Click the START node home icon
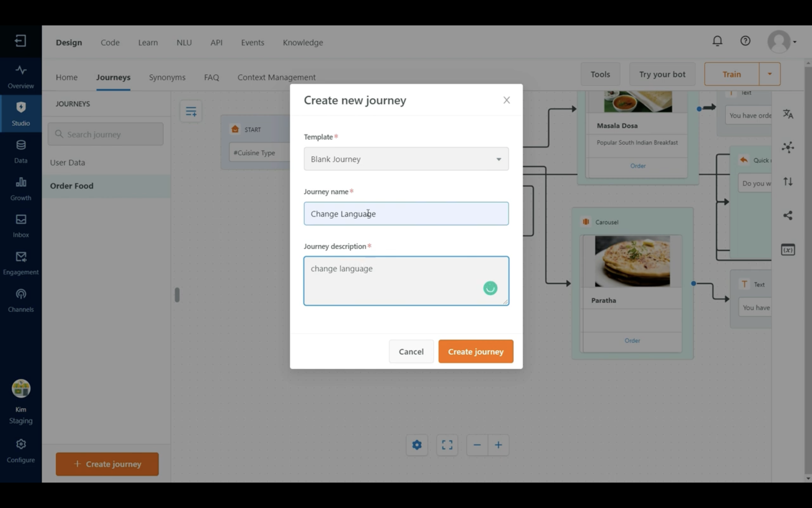 point(235,129)
